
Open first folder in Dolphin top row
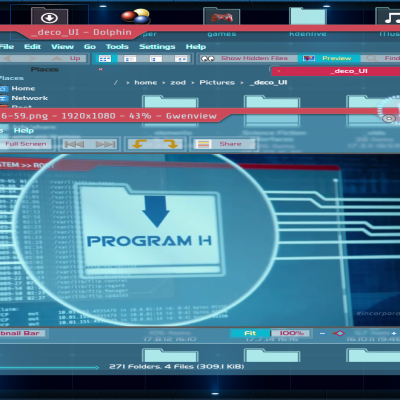coord(170,110)
